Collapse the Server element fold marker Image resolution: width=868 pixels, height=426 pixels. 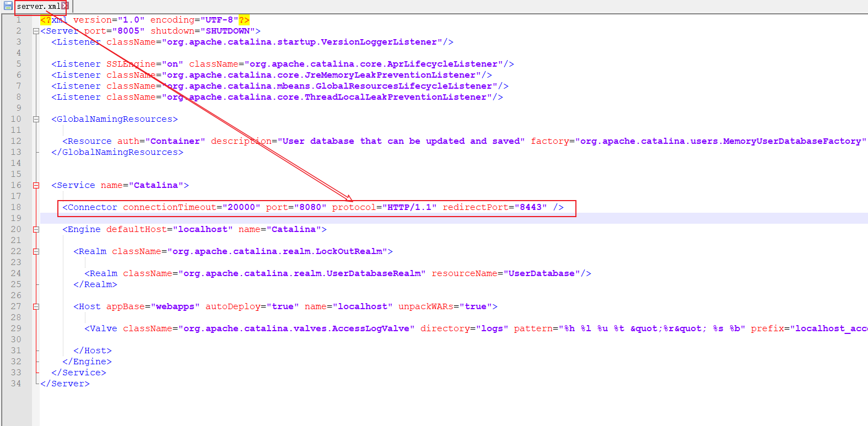click(36, 31)
